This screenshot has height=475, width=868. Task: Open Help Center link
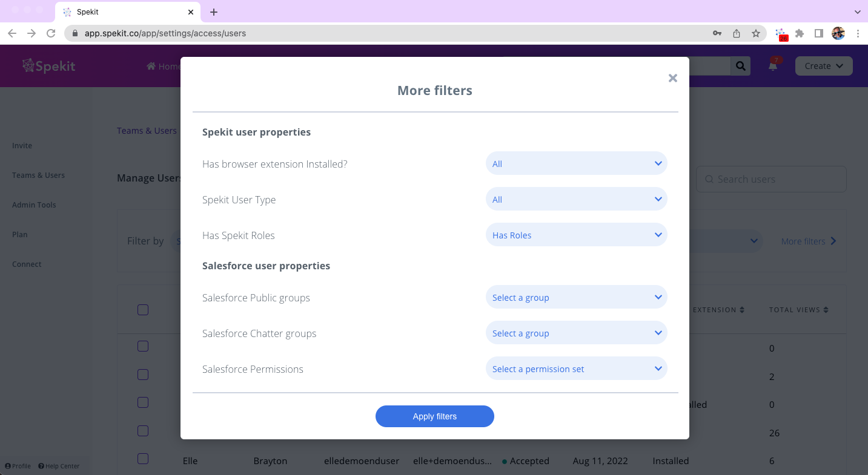coord(59,466)
